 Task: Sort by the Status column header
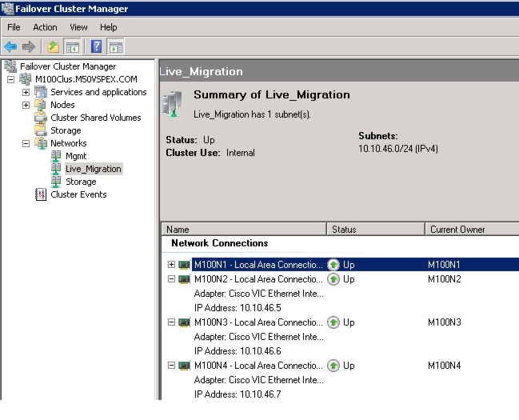[376, 230]
